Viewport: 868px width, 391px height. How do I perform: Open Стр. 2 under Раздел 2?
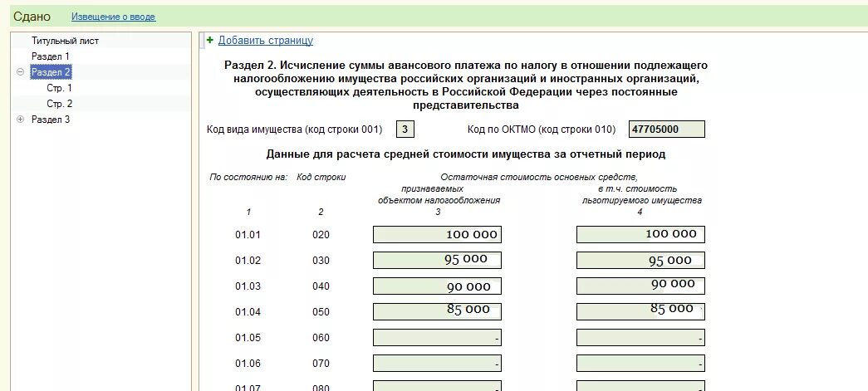tap(59, 104)
